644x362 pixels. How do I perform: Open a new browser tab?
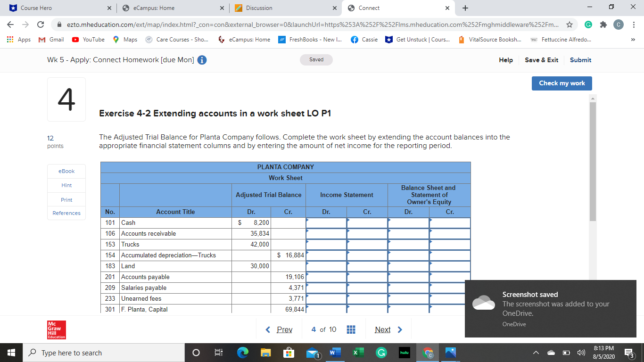[465, 8]
